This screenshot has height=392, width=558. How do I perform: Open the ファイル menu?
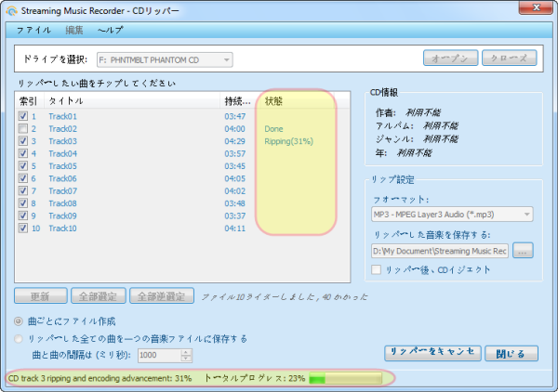coord(33,31)
